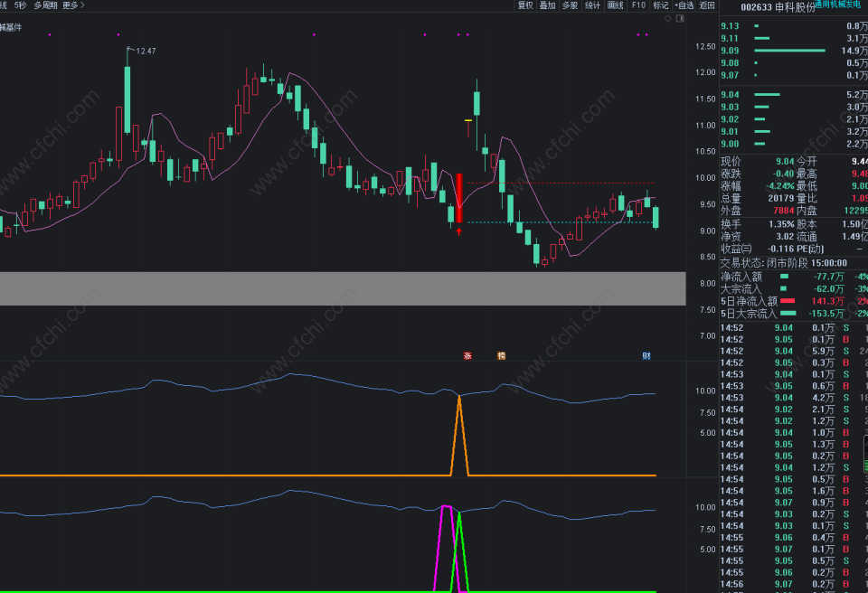Click the teal dotted horizontal level line
This screenshot has height=593, width=868.
pyautogui.click(x=561, y=222)
